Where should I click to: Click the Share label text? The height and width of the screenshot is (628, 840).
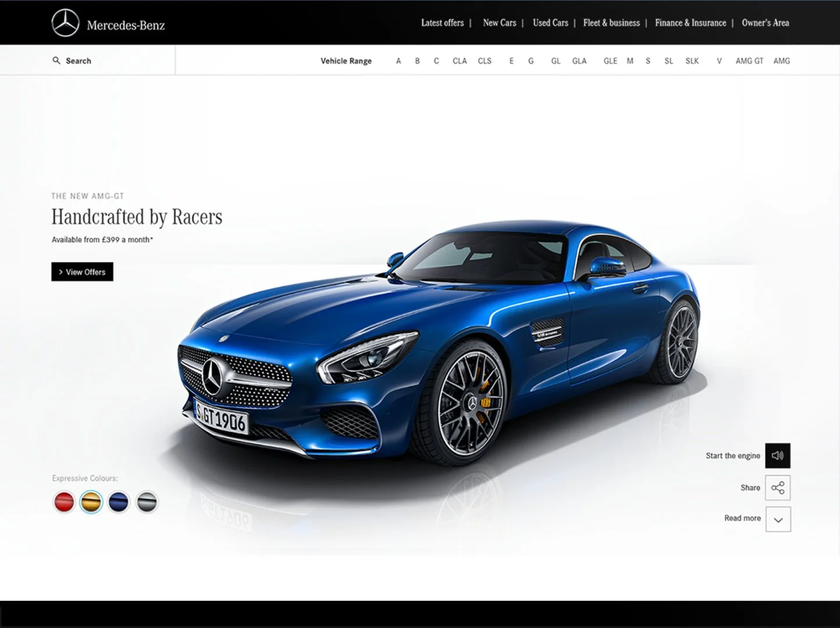(x=750, y=488)
